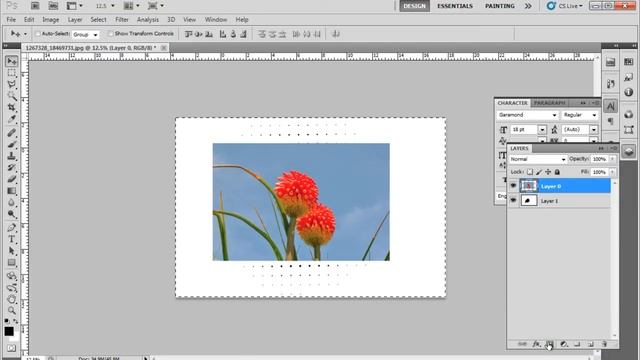Open the Filter menu
The width and height of the screenshot is (640, 360).
coord(122,20)
